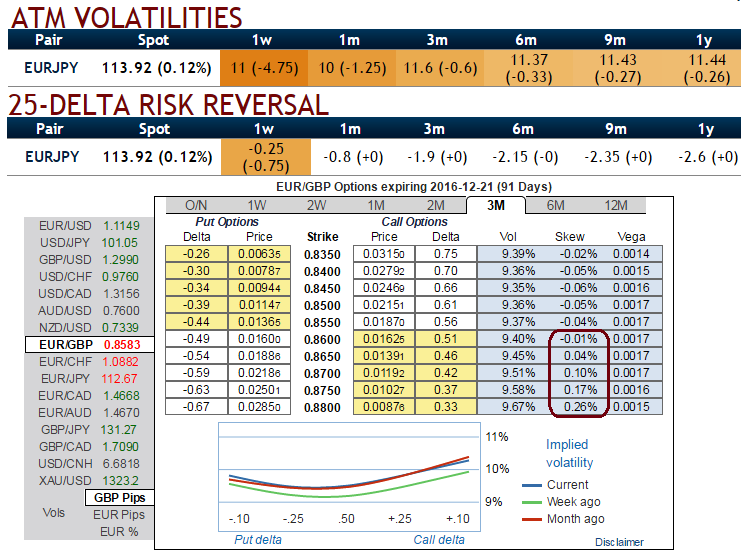
Task: Select the GBP/USD pair row
Action: pos(89,260)
